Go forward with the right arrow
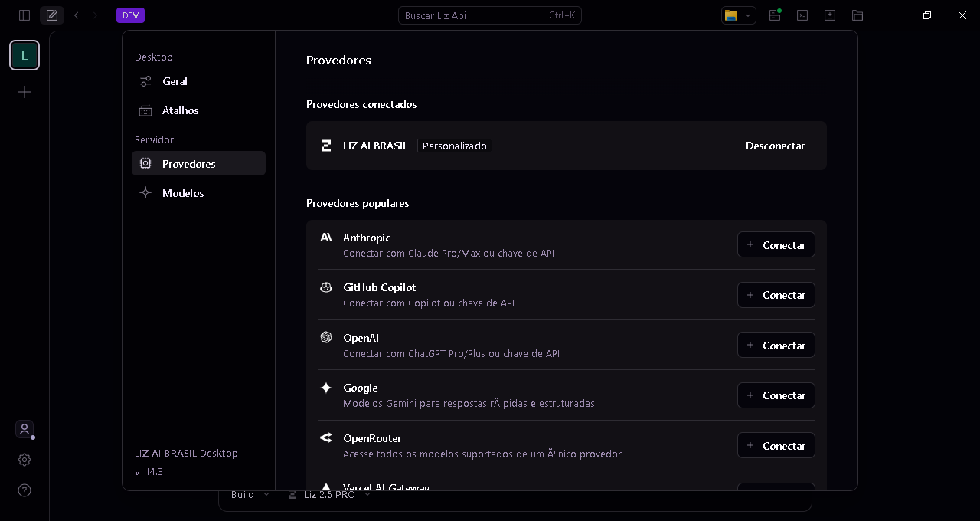The height and width of the screenshot is (521, 980). 96,15
